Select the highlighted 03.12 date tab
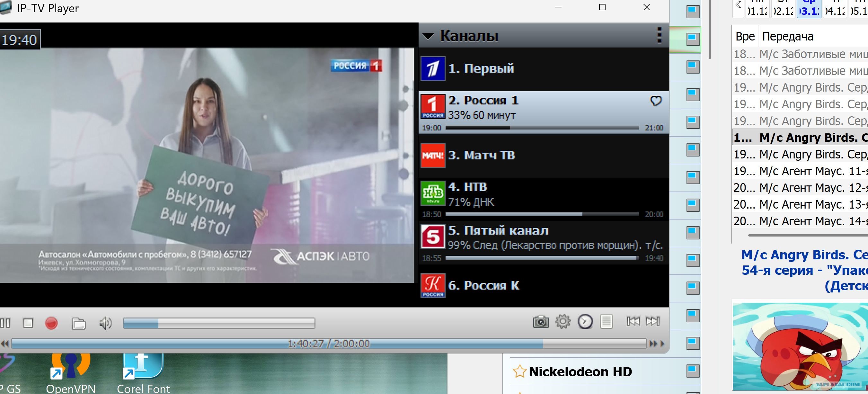868x394 pixels. coord(809,9)
